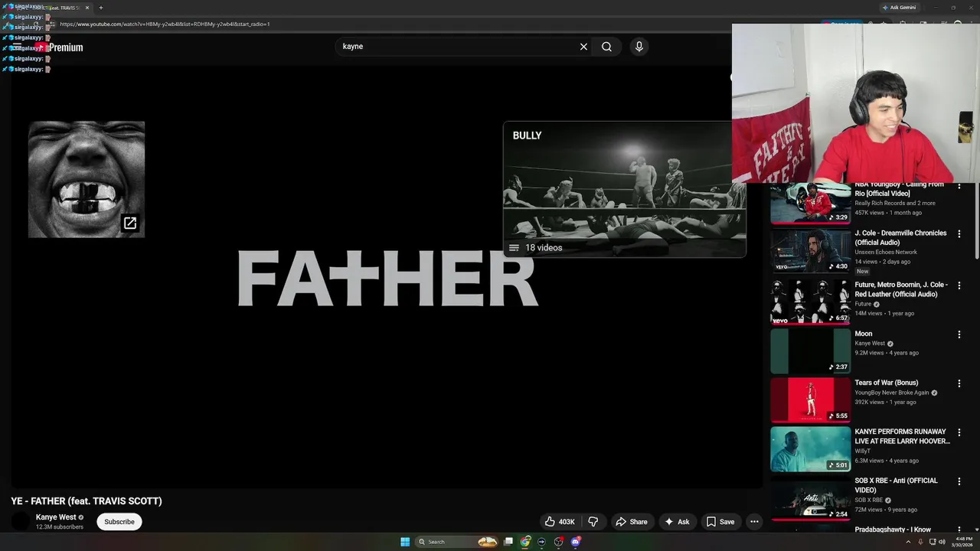Close the TRAVIS SCOTT browser tab

[x=87, y=8]
